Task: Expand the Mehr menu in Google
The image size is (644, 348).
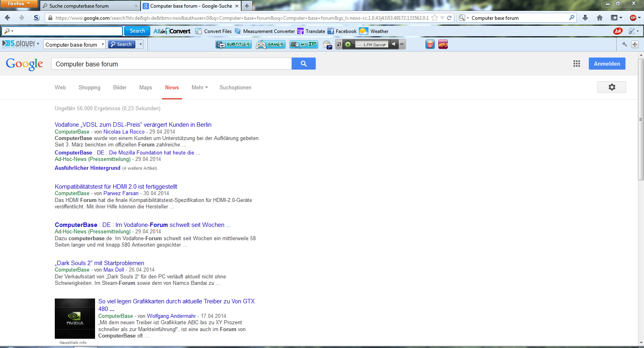Action: [x=200, y=87]
